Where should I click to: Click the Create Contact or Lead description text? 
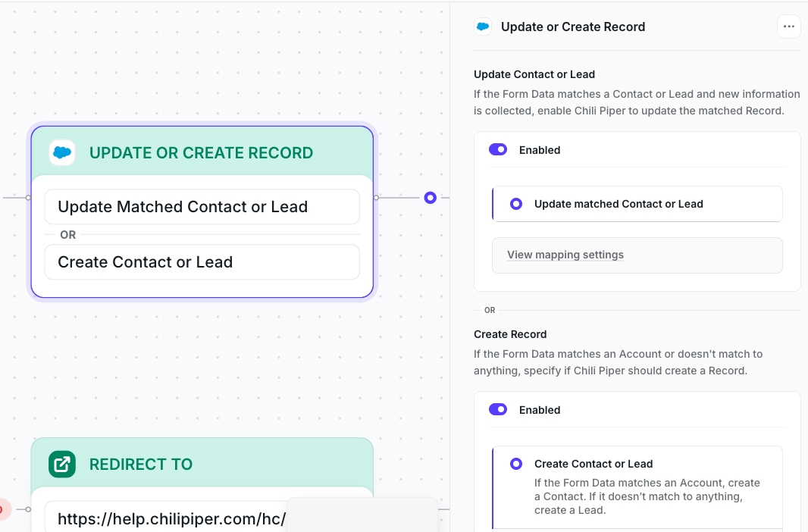(x=647, y=496)
